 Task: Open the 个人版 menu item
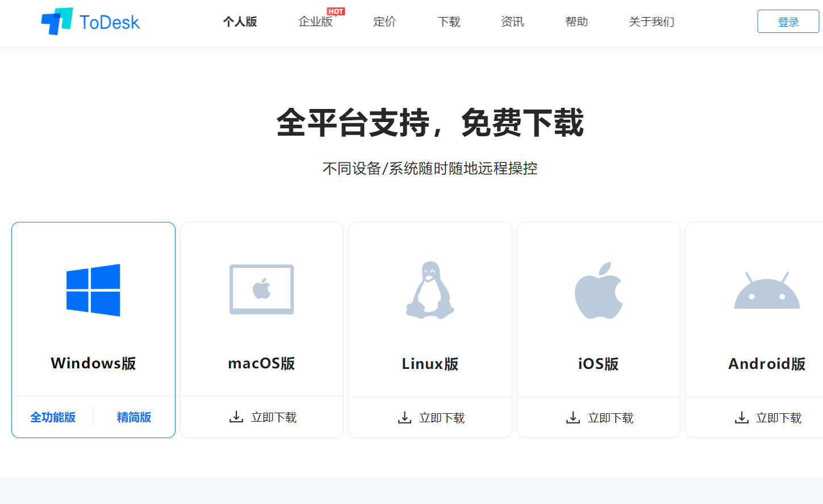(x=240, y=22)
